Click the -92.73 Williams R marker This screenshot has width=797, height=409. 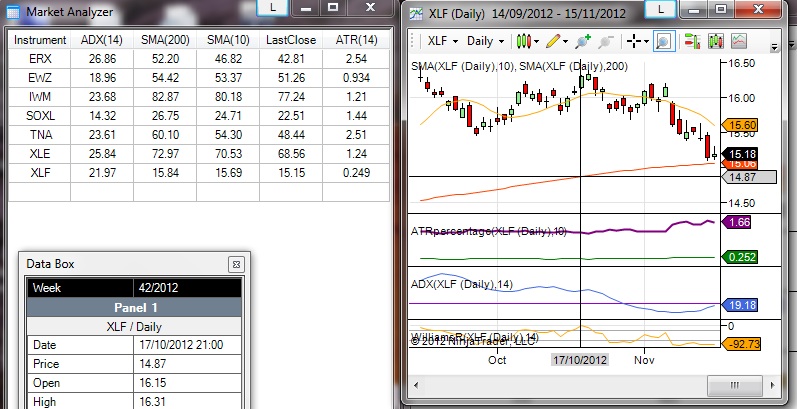click(741, 344)
